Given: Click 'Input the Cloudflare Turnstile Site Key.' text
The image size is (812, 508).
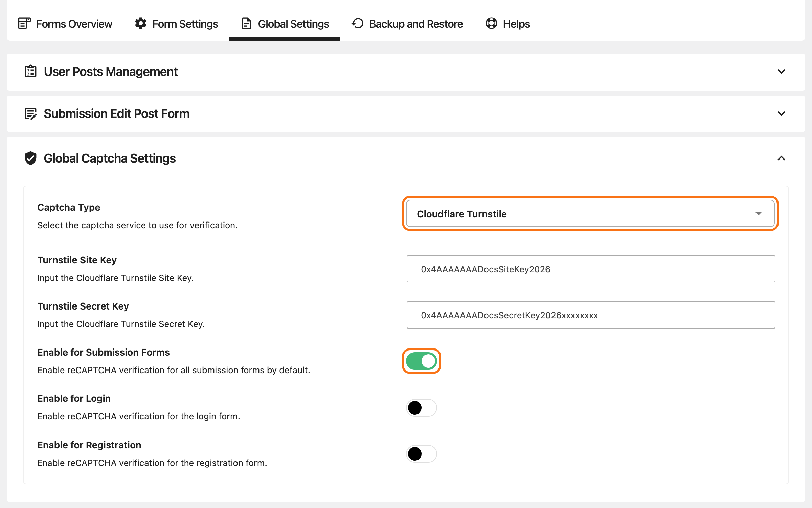Looking at the screenshot, I should click(x=115, y=278).
